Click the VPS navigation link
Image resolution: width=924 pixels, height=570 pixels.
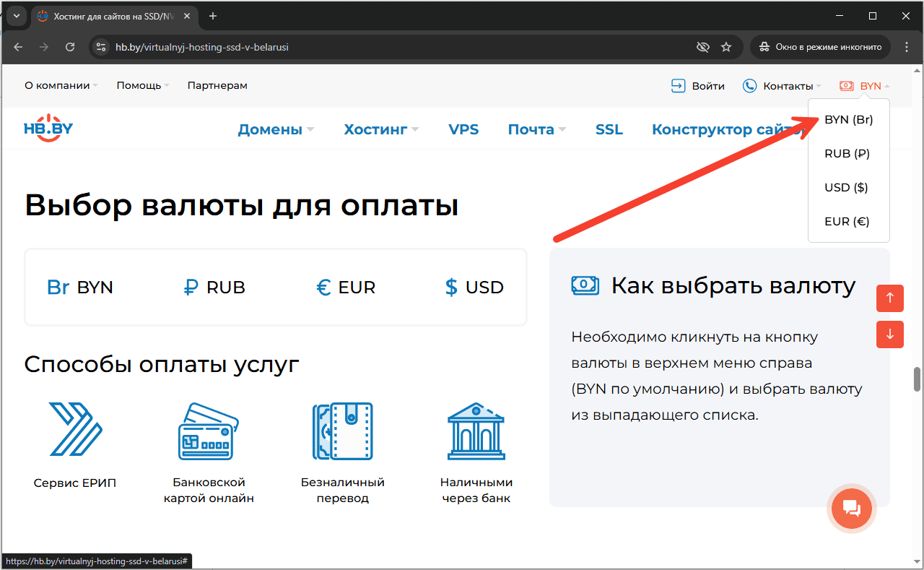point(463,129)
